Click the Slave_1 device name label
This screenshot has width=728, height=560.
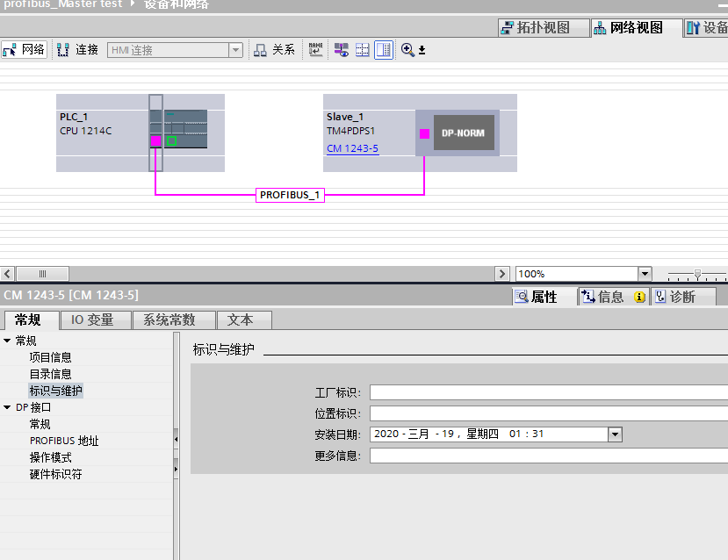tap(345, 117)
